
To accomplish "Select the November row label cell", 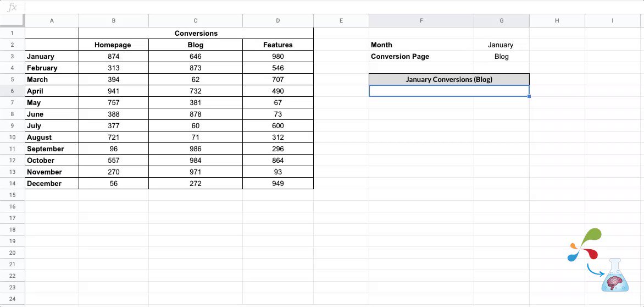I will [52, 172].
